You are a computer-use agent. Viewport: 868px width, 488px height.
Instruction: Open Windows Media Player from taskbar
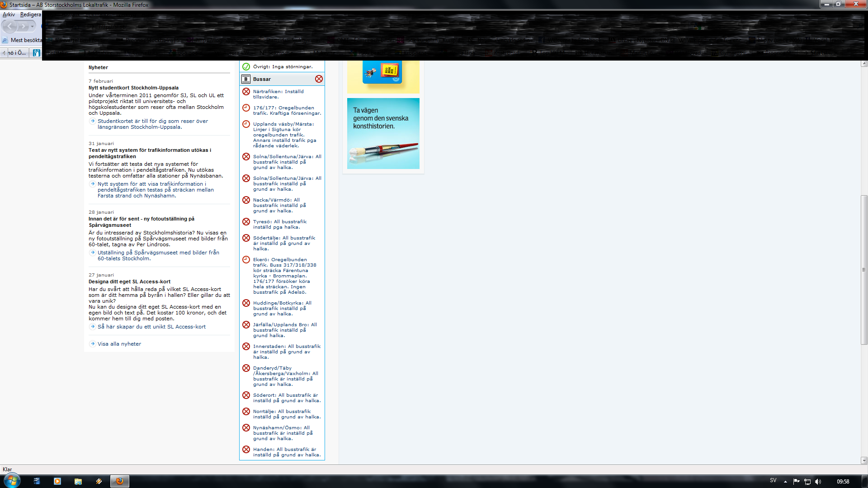click(57, 481)
